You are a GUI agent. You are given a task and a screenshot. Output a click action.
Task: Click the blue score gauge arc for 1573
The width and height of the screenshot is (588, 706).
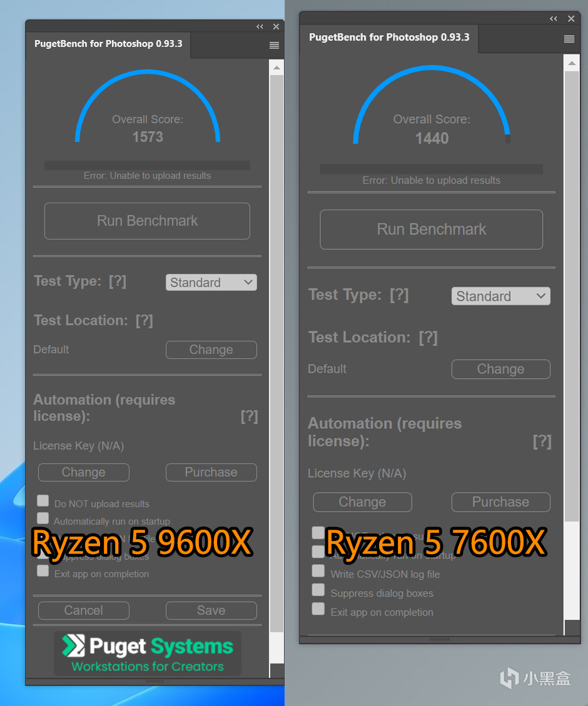(x=148, y=72)
